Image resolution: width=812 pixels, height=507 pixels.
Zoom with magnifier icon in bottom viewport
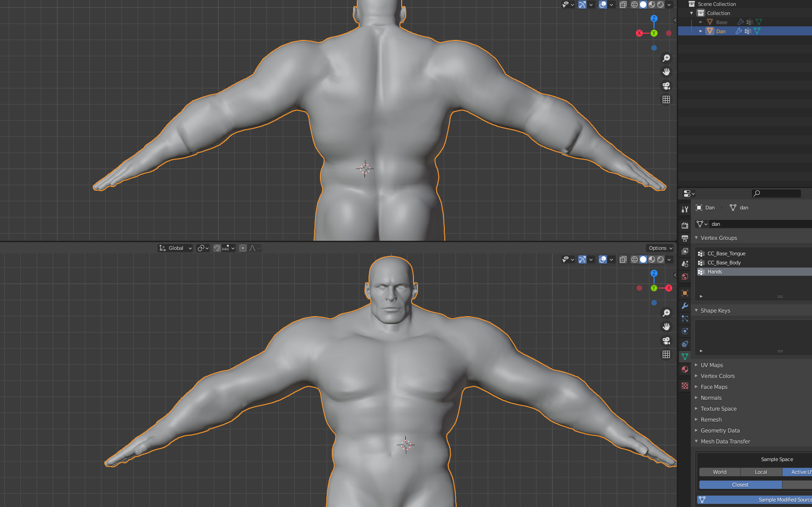coord(666,313)
